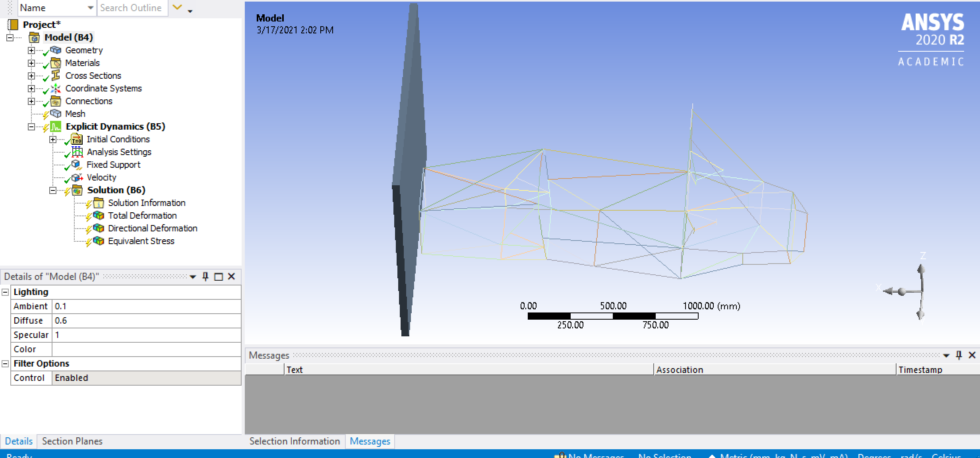Select the Fixed Support boundary condition

tap(113, 165)
